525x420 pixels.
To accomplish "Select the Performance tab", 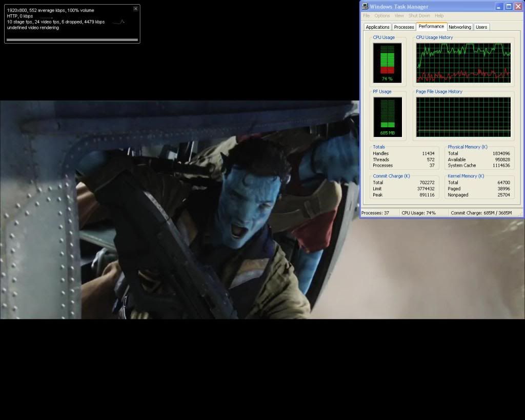I will coord(431,27).
